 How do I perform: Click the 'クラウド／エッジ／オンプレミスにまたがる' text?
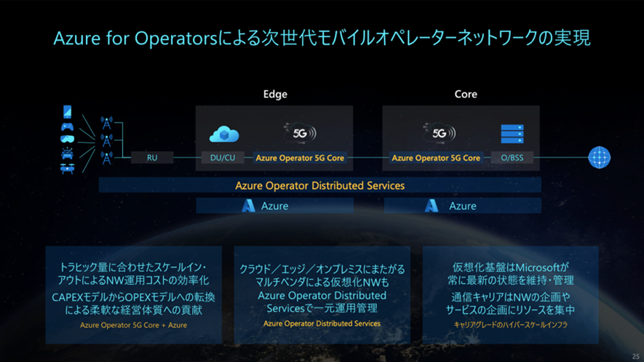pos(322,269)
